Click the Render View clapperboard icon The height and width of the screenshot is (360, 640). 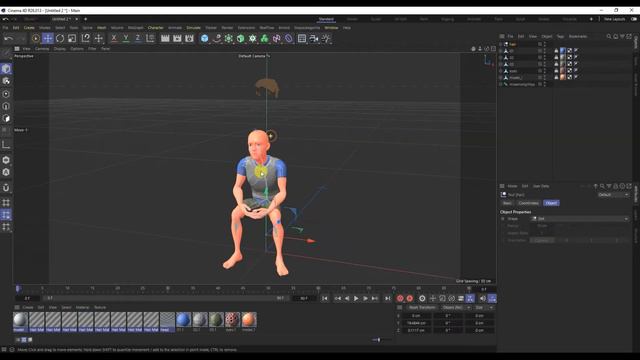(165, 38)
